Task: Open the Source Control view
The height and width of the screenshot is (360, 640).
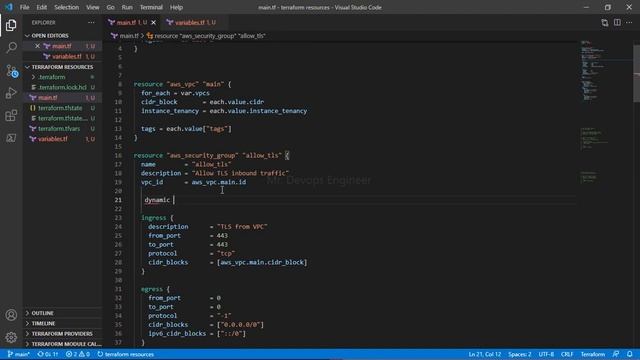Action: pyautogui.click(x=11, y=71)
